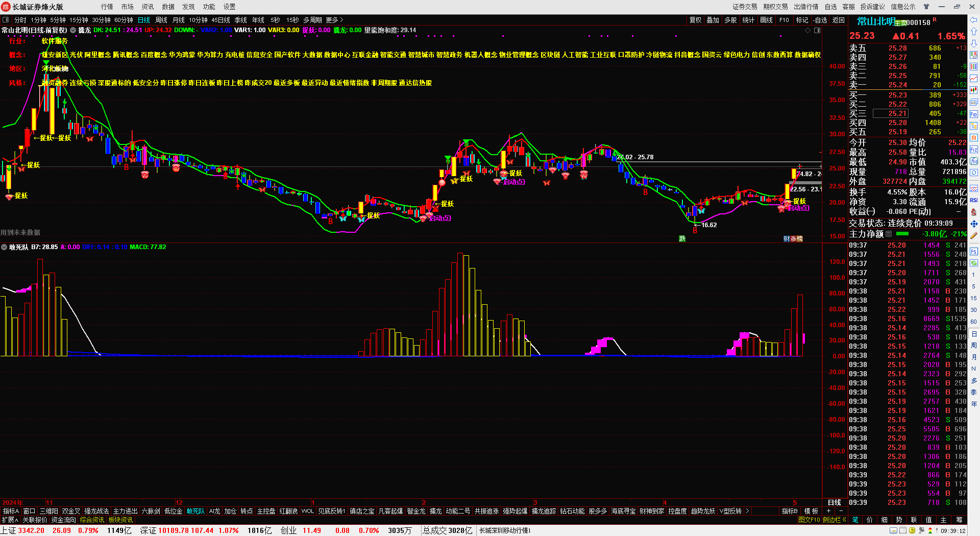Viewport: 980px width, 536px height.
Task: Expand the 扩展 panel menu
Action: (10, 520)
